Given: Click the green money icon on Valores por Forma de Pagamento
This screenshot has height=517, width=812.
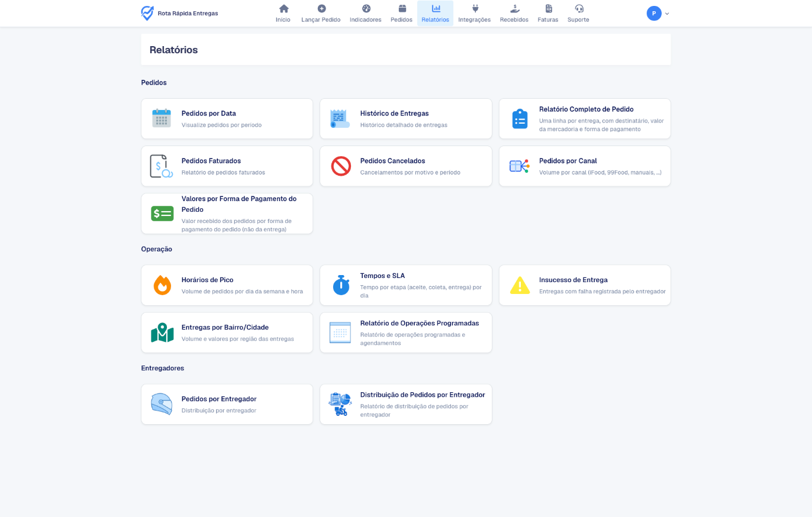Looking at the screenshot, I should coord(162,214).
